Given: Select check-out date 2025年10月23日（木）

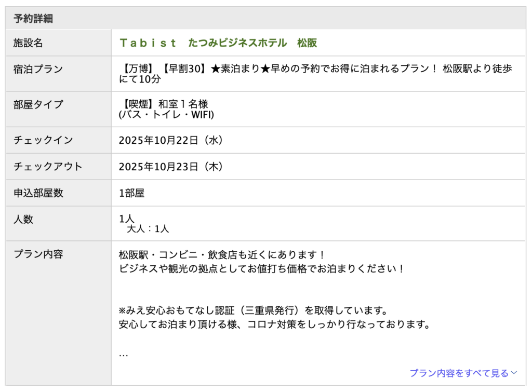Looking at the screenshot, I should click(170, 167).
